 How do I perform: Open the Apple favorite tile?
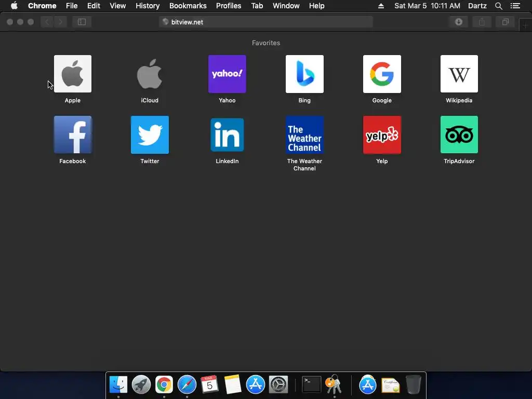73,74
